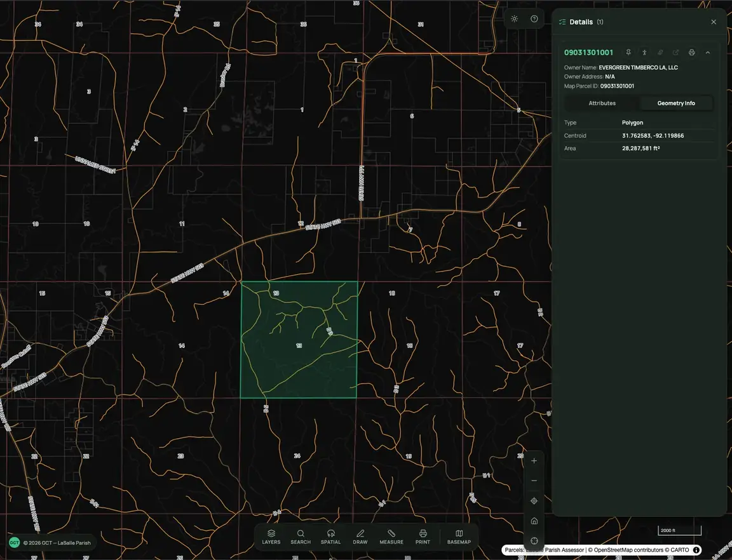The width and height of the screenshot is (732, 560).
Task: Click the Details (1) panel title
Action: [x=586, y=22]
